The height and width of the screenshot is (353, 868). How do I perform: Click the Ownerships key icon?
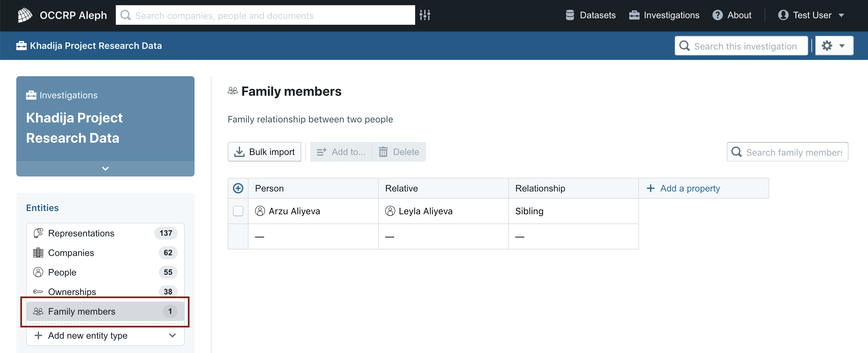38,292
